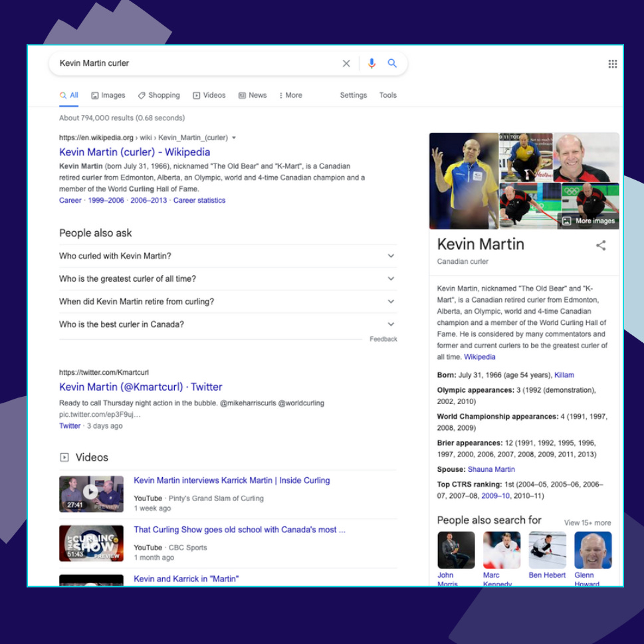The width and height of the screenshot is (644, 644).
Task: Open the Glenn Howard related person
Action: click(593, 558)
